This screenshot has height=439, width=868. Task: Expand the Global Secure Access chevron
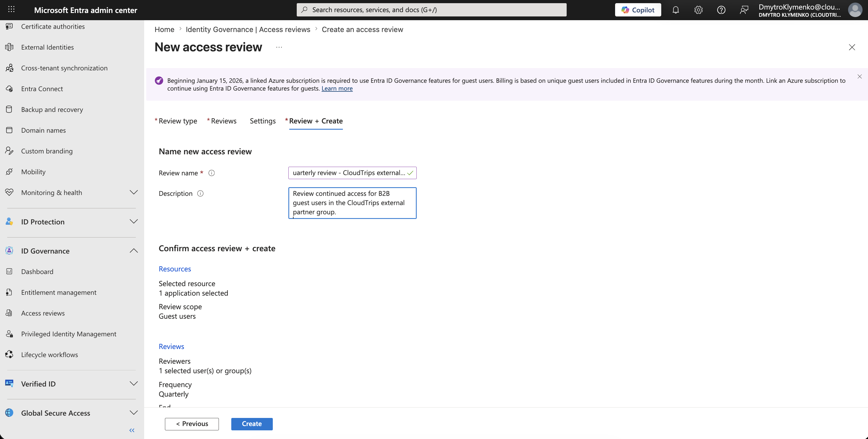click(134, 413)
